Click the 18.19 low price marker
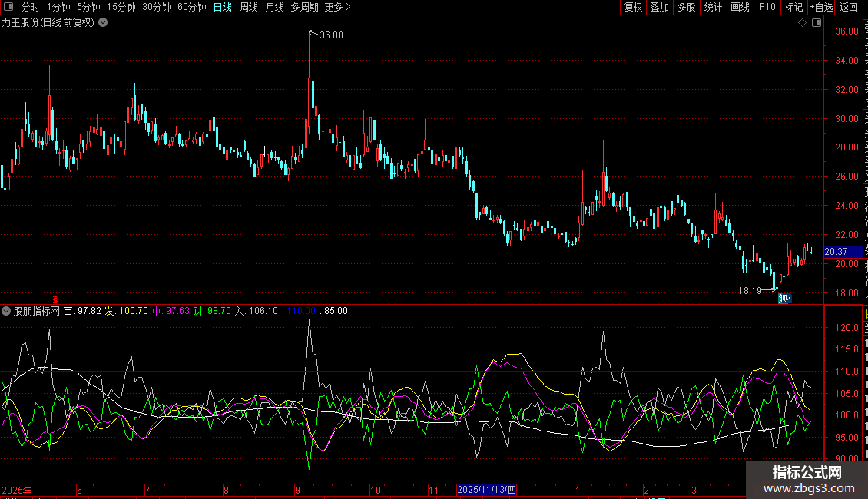The image size is (868, 499). 750,290
